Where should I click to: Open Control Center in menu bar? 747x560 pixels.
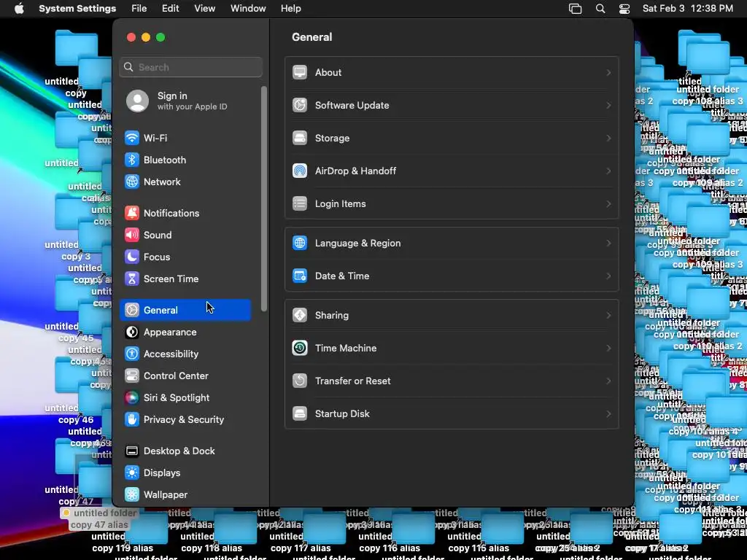(624, 9)
